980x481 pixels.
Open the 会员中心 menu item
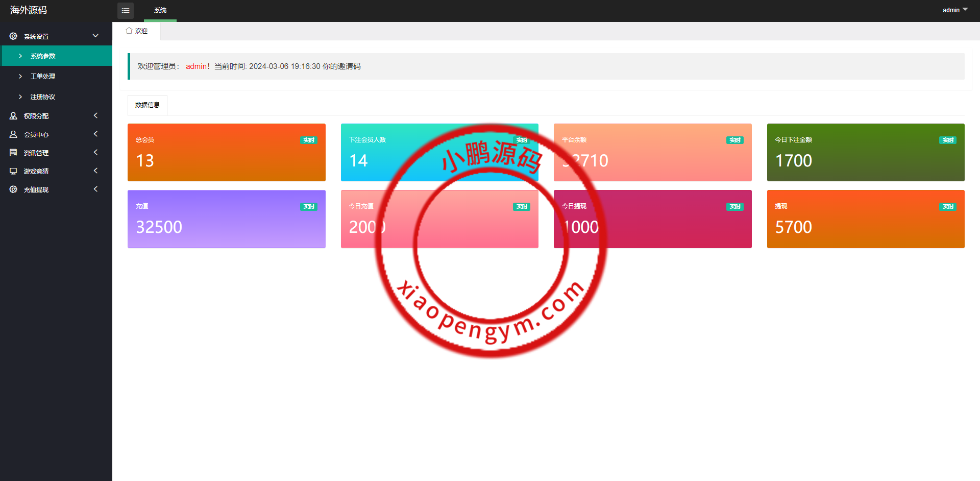(56, 134)
